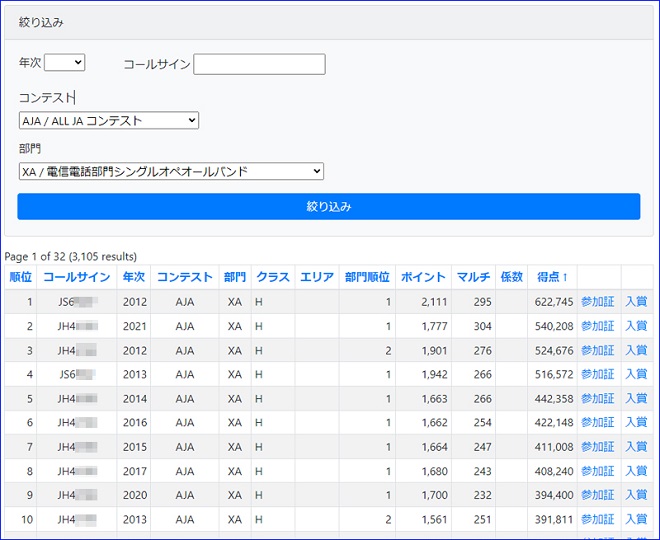This screenshot has height=540, width=660.
Task: Sort by 年次 column header
Action: click(133, 277)
